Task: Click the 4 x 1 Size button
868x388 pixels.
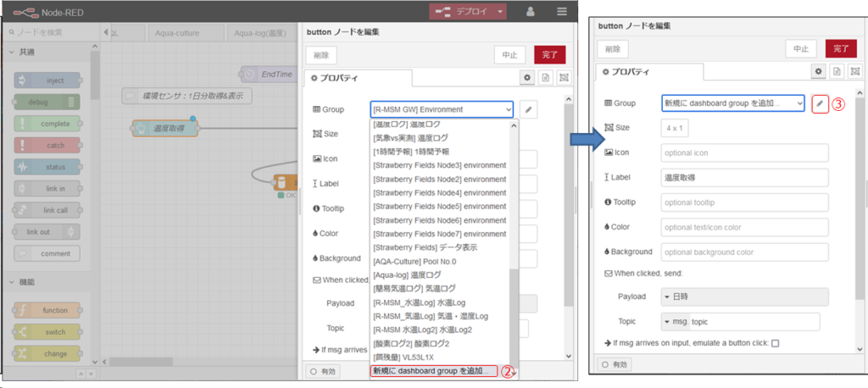Action: pos(676,128)
